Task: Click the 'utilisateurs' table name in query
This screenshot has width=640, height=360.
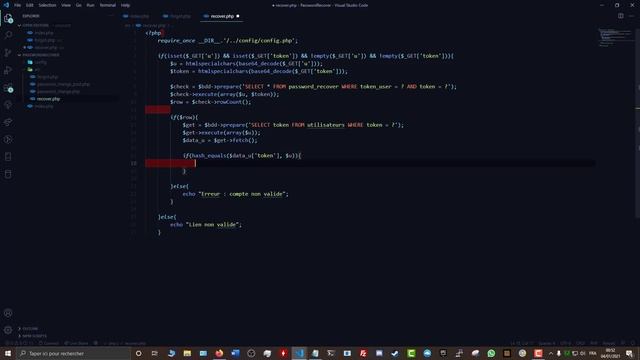Action: [x=326, y=125]
